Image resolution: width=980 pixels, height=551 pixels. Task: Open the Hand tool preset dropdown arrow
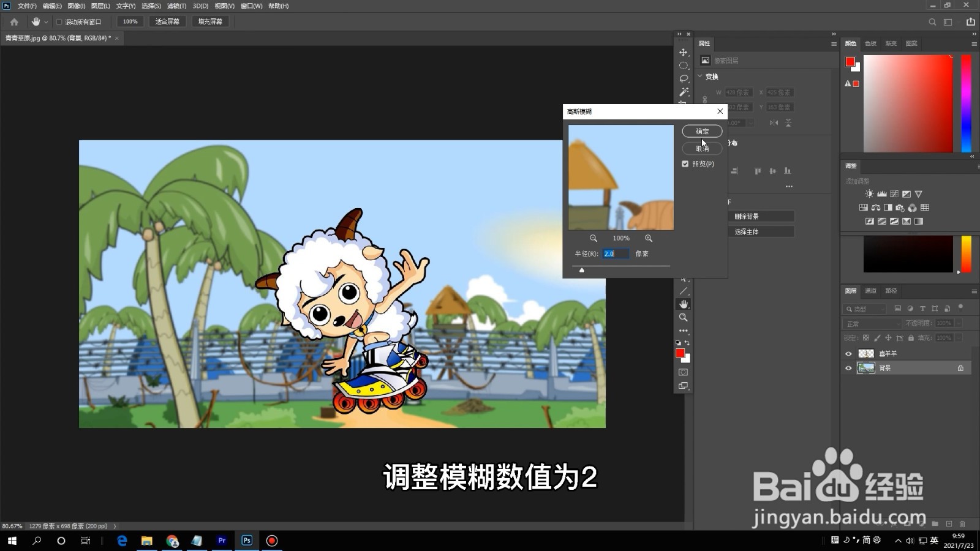pyautogui.click(x=46, y=22)
